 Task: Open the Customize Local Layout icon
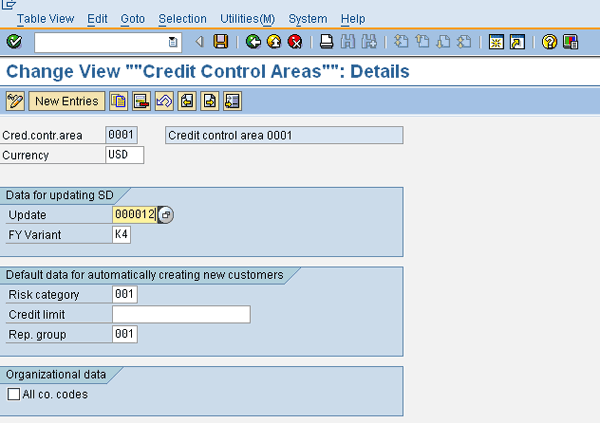570,42
